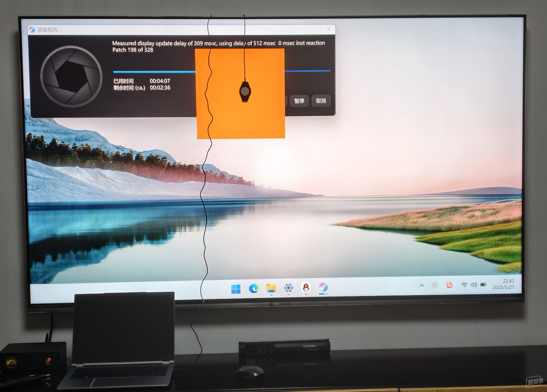
Task: Check the battery status tray icon
Action: 484,284
